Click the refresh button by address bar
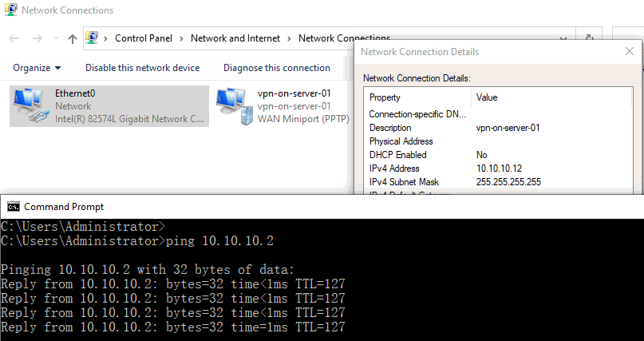This screenshot has width=644, height=341. tap(590, 38)
